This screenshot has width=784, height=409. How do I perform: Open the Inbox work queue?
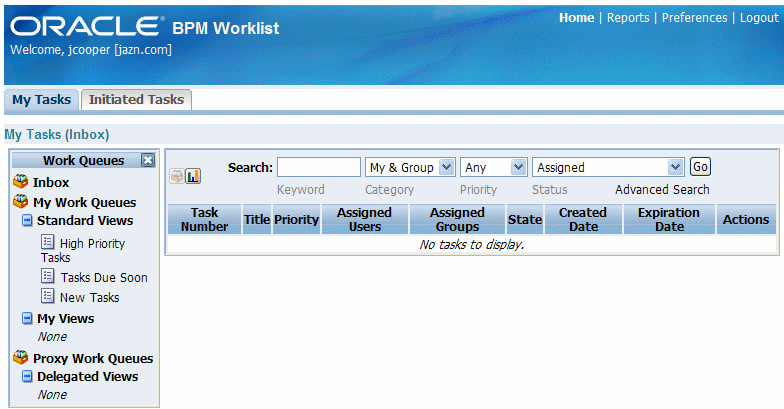click(51, 182)
